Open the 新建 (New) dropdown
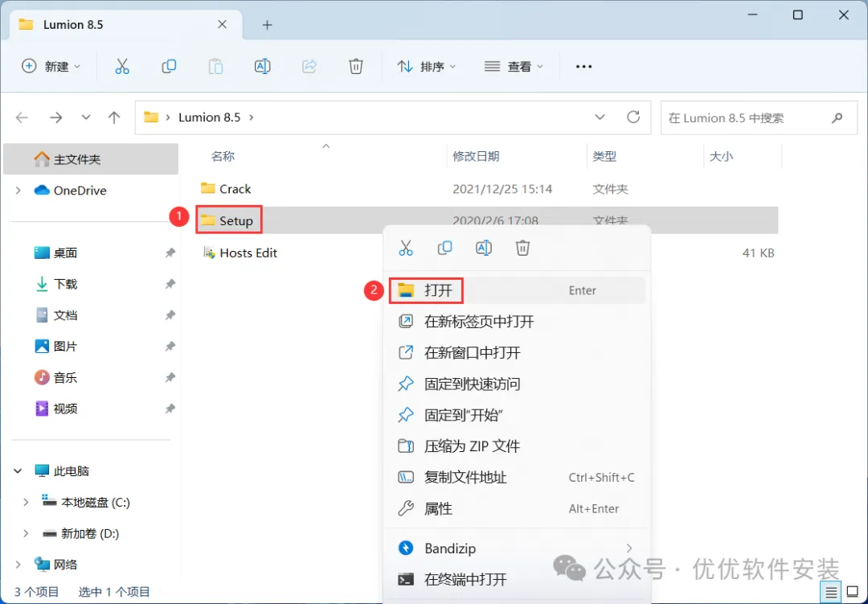Screen dimensions: 868x604 [51, 67]
